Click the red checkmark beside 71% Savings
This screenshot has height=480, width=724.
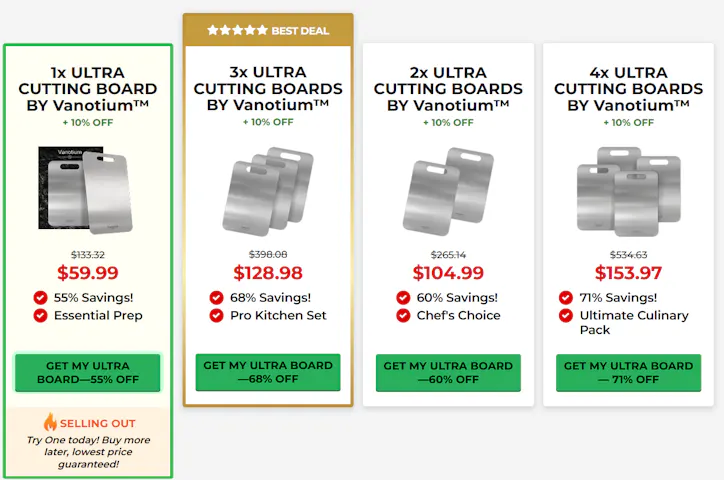coord(567,297)
